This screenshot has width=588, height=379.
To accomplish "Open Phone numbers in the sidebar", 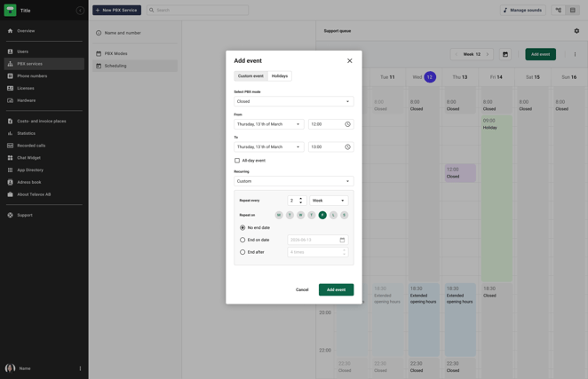I will (x=44, y=75).
